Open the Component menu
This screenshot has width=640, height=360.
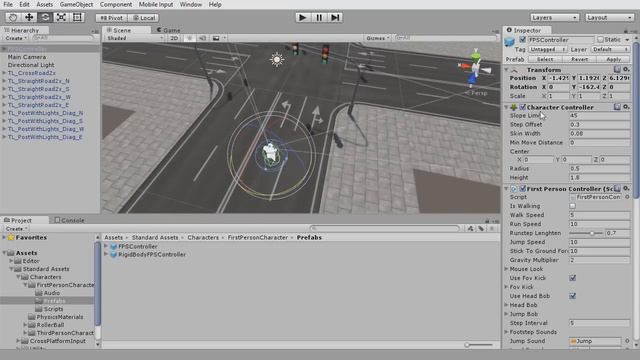tap(116, 4)
